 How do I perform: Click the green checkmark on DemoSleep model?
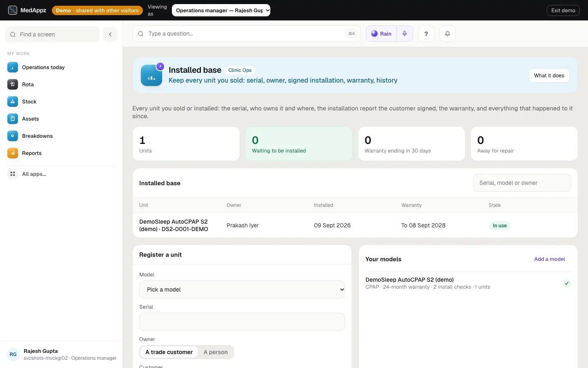coord(567,283)
